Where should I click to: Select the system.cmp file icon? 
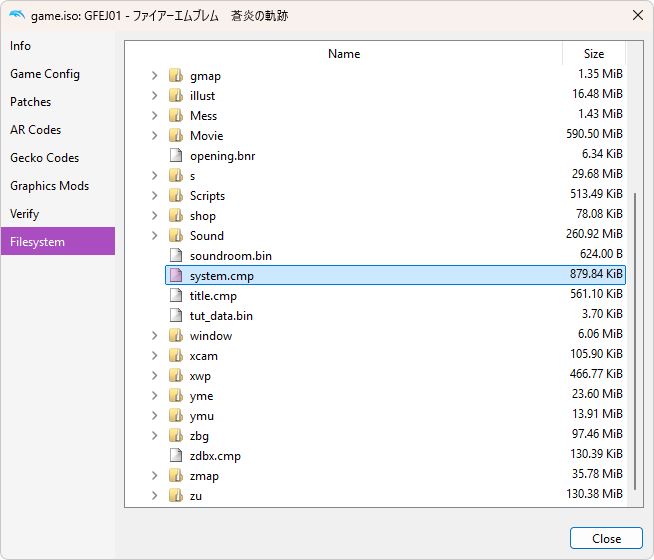pyautogui.click(x=176, y=276)
